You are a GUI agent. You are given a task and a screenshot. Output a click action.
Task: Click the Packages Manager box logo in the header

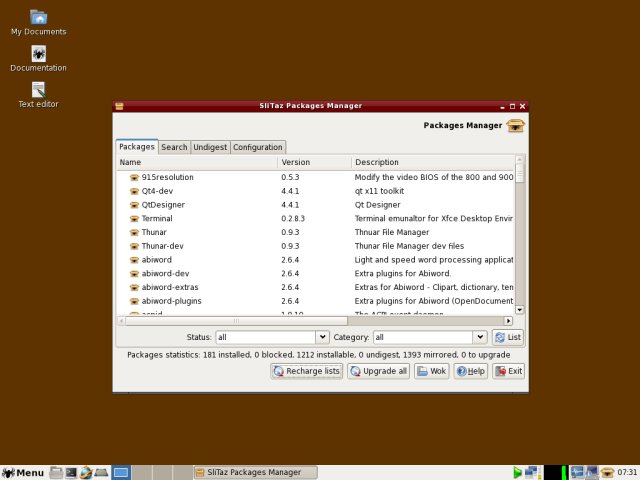point(515,126)
